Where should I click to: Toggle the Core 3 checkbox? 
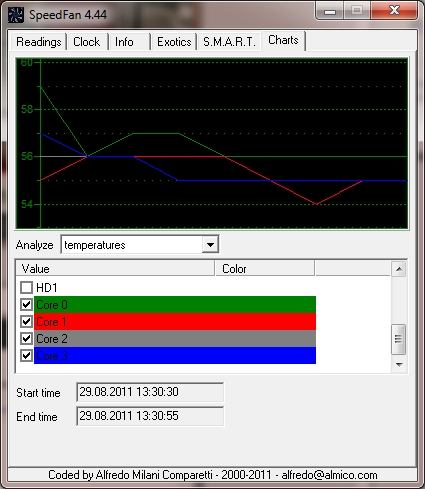(x=26, y=355)
